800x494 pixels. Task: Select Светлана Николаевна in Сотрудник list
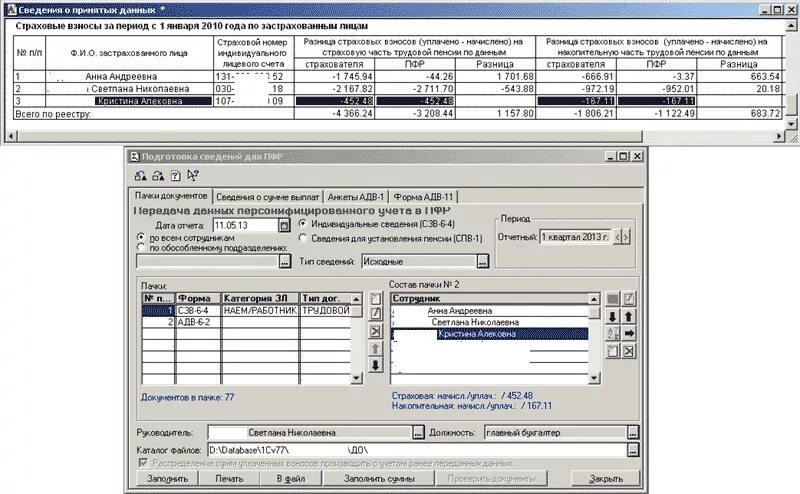pos(490,322)
